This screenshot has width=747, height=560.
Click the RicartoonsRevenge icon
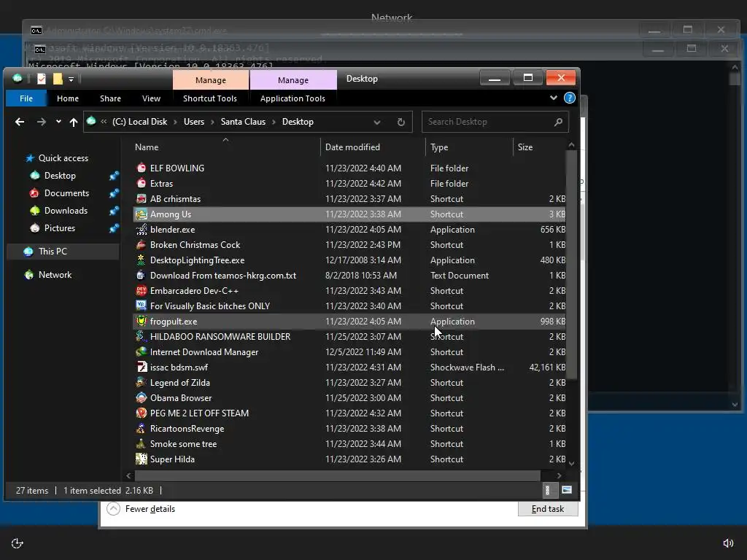point(141,429)
